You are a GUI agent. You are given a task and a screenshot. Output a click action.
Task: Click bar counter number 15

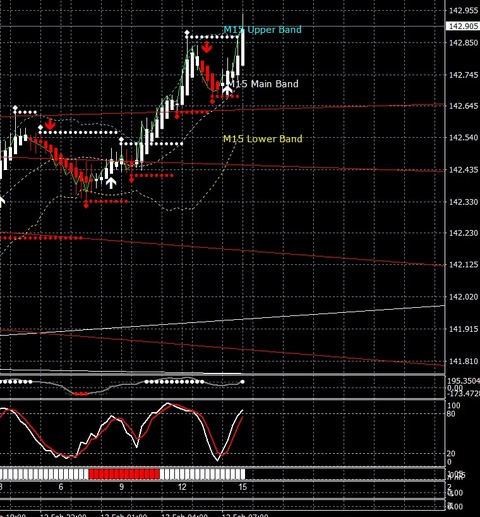tap(243, 487)
